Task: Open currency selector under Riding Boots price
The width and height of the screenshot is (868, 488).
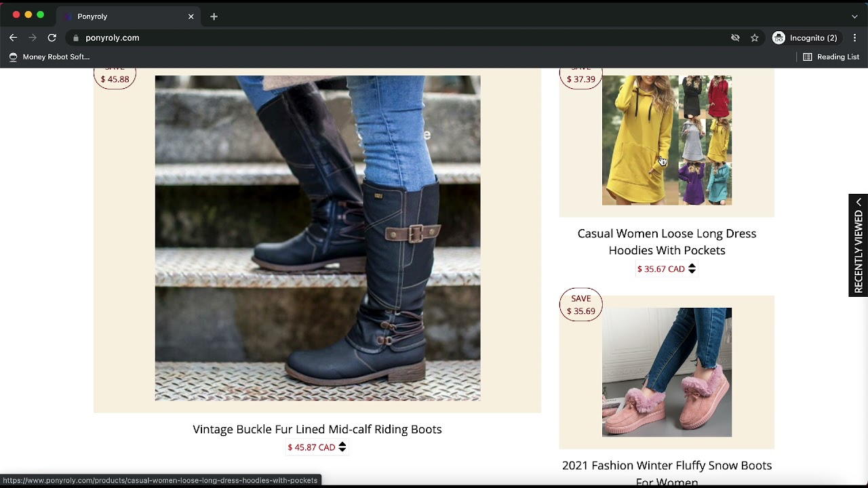Action: pos(342,447)
